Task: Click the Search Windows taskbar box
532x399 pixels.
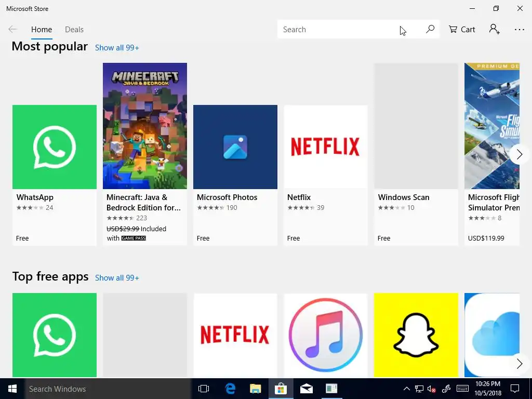Action: pyautogui.click(x=108, y=389)
